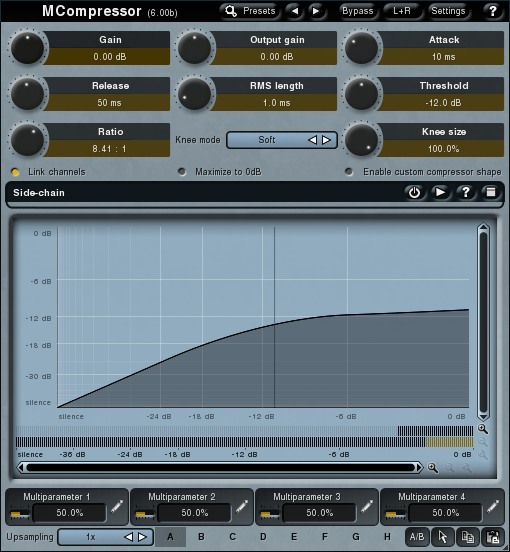Click the Release value 50 ms
The height and width of the screenshot is (552, 510).
point(109,103)
